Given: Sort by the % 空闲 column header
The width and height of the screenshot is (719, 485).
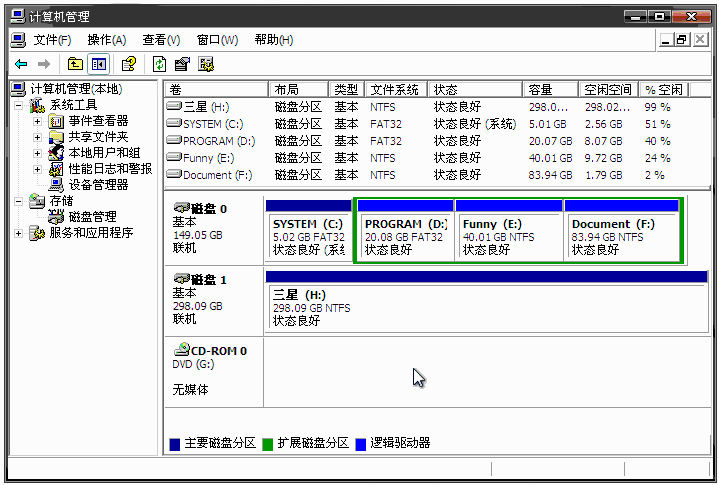Looking at the screenshot, I should [x=664, y=89].
